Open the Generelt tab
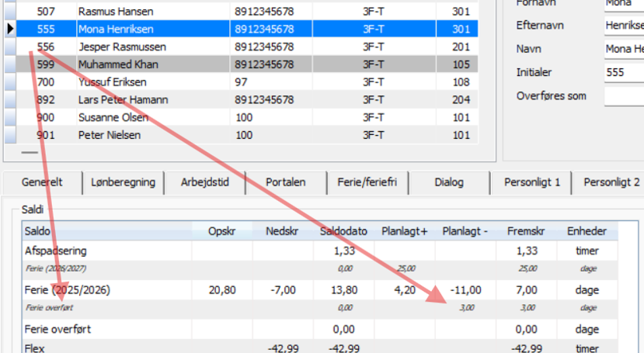 tap(42, 182)
